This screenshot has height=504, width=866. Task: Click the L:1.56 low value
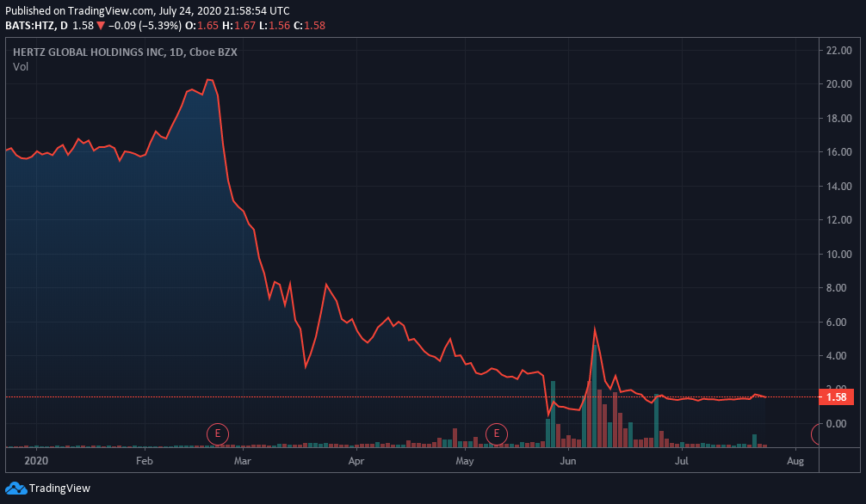[x=274, y=26]
